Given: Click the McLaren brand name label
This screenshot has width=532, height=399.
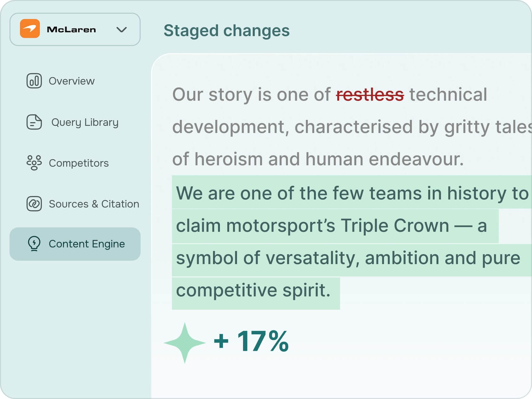Looking at the screenshot, I should click(71, 30).
